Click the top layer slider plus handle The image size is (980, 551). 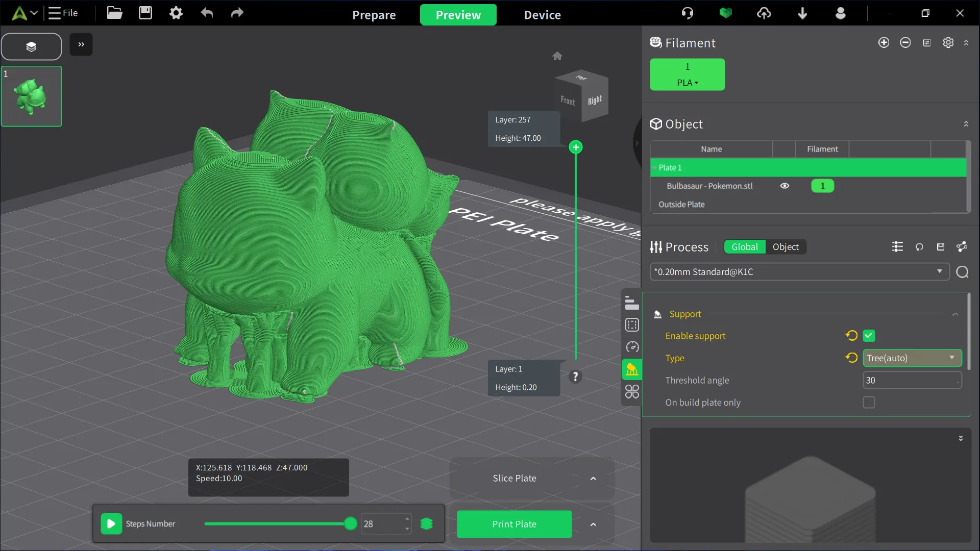click(x=576, y=147)
